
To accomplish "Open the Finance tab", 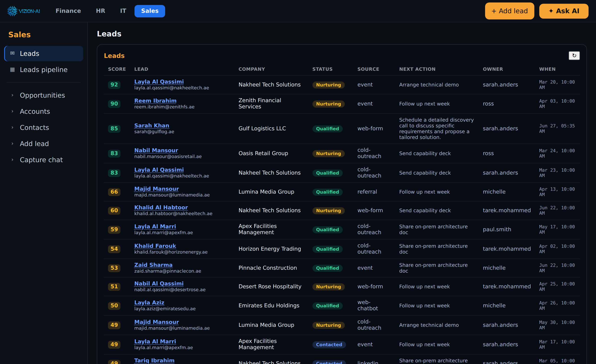I will 68,11.
